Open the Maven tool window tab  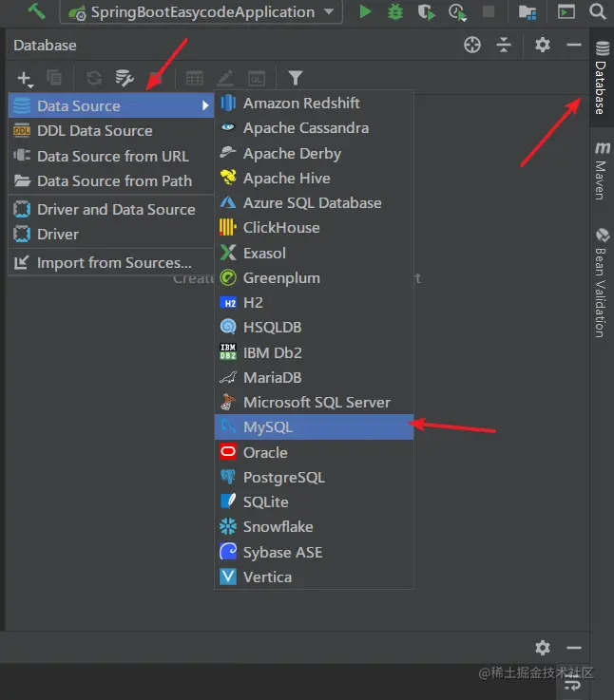[602, 171]
